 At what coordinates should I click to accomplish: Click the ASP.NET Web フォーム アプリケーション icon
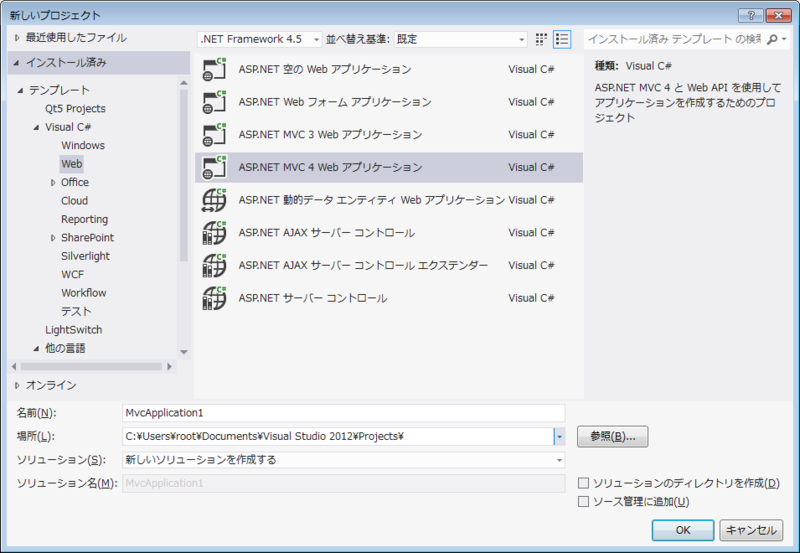click(x=214, y=102)
